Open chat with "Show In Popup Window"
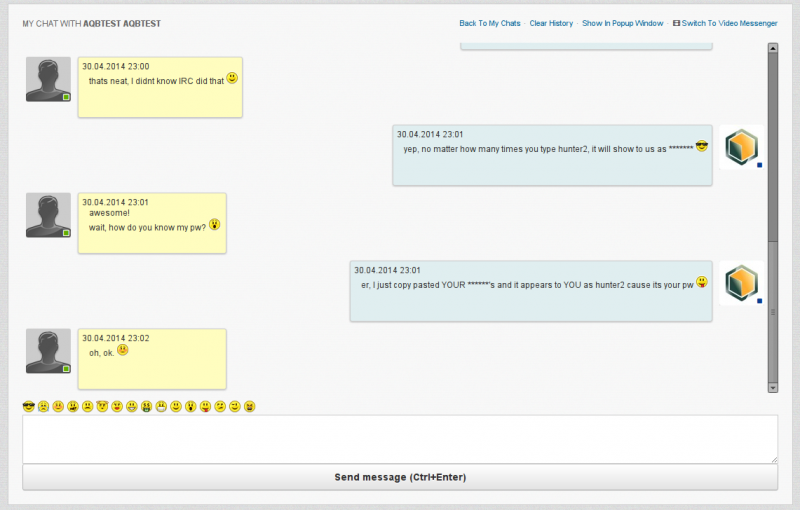The image size is (800, 510). pyautogui.click(x=622, y=23)
